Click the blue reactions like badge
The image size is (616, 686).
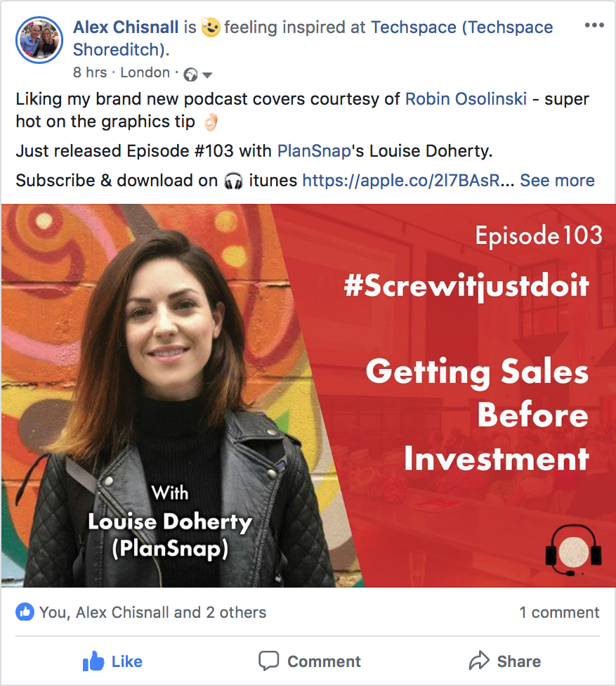25,612
